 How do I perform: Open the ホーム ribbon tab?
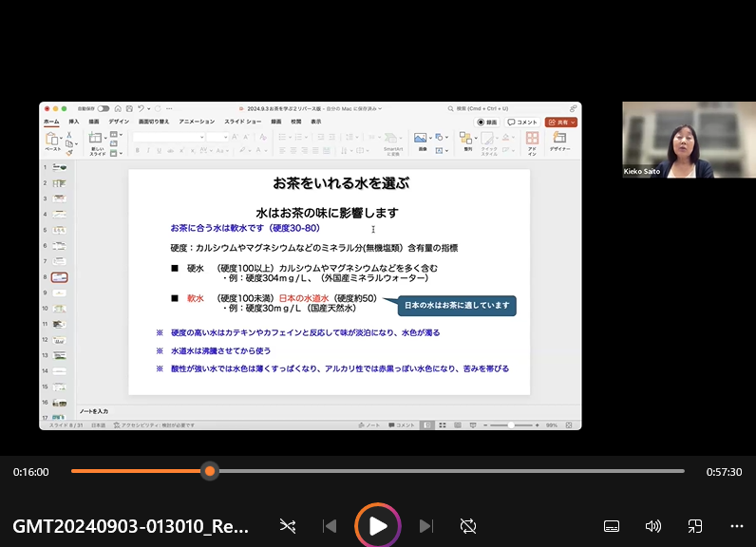[51, 122]
